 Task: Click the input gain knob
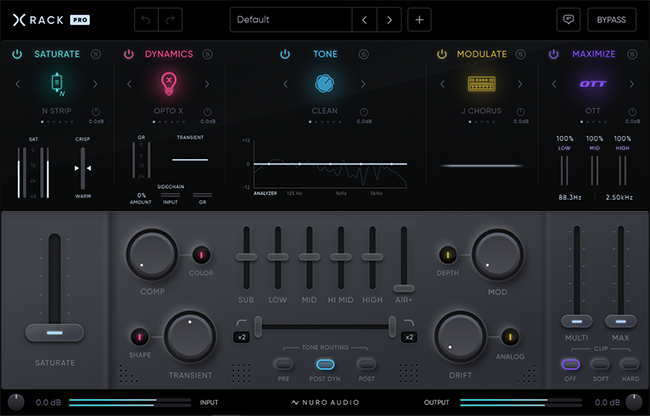click(16, 402)
